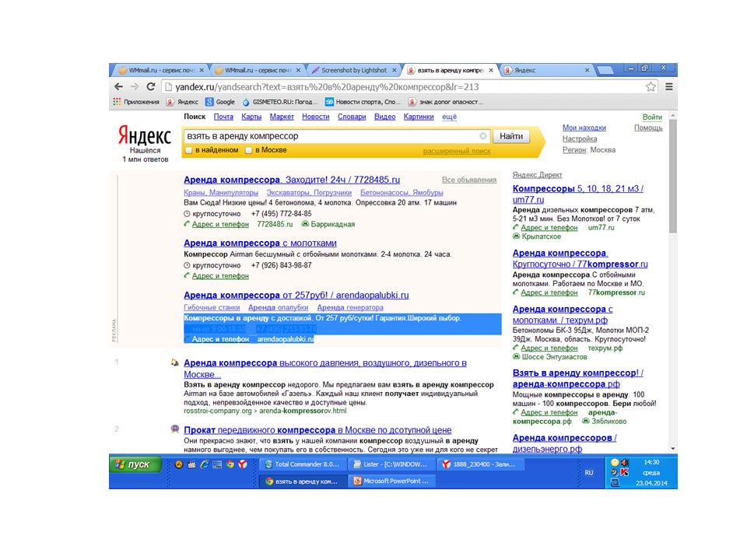Switch to Lister taskbar button

point(391,464)
